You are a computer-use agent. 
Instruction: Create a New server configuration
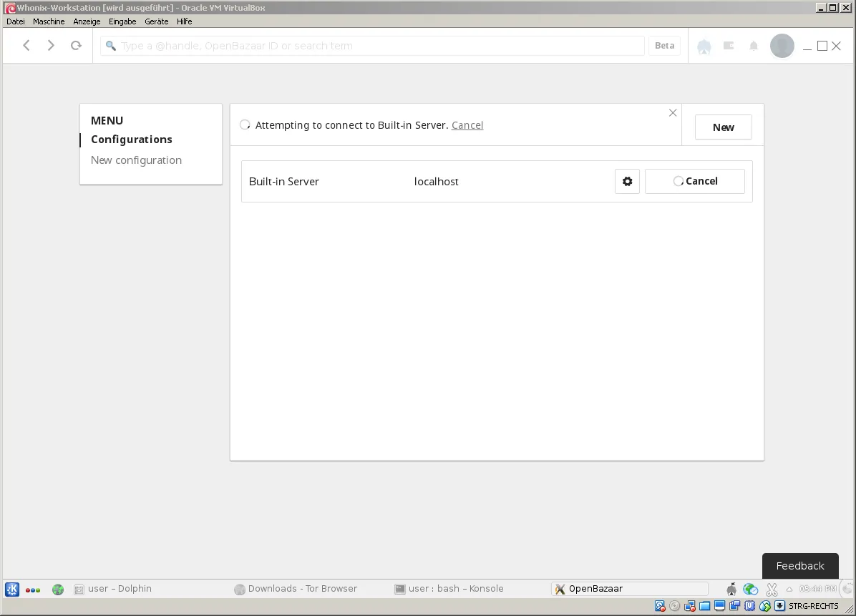pyautogui.click(x=723, y=127)
